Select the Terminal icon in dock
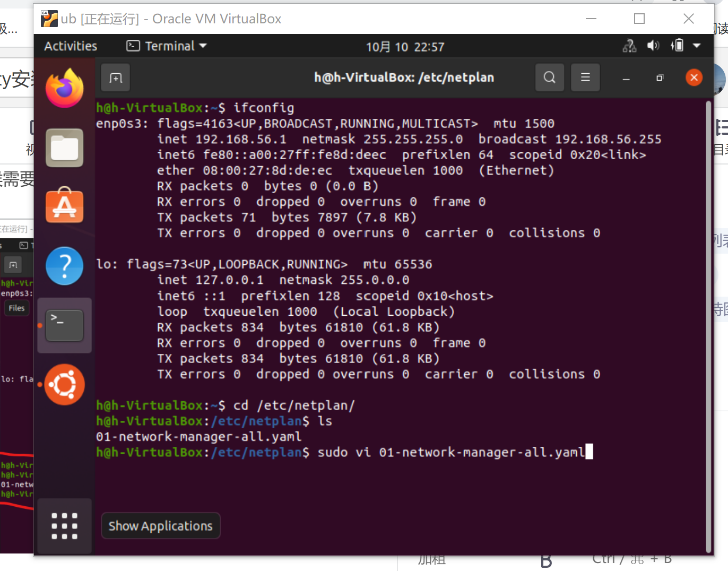This screenshot has width=728, height=571. (x=64, y=325)
